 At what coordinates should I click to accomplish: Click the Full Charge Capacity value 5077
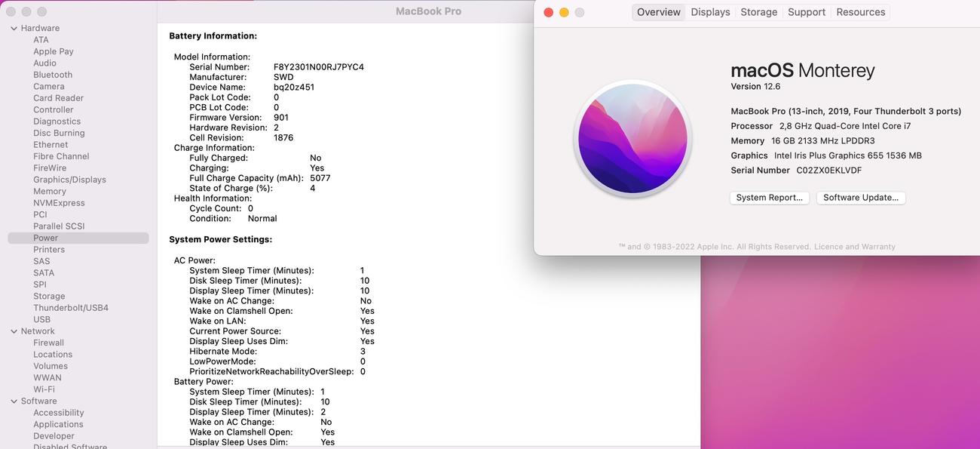(320, 178)
